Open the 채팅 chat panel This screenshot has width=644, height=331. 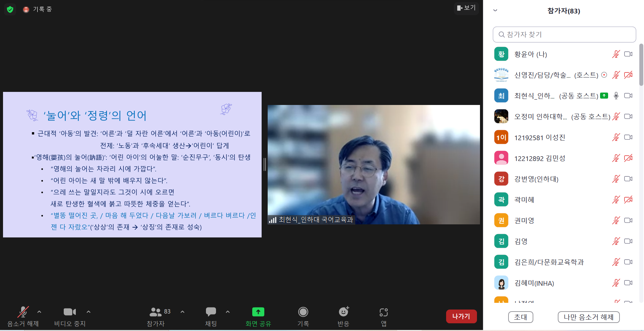[x=211, y=316]
